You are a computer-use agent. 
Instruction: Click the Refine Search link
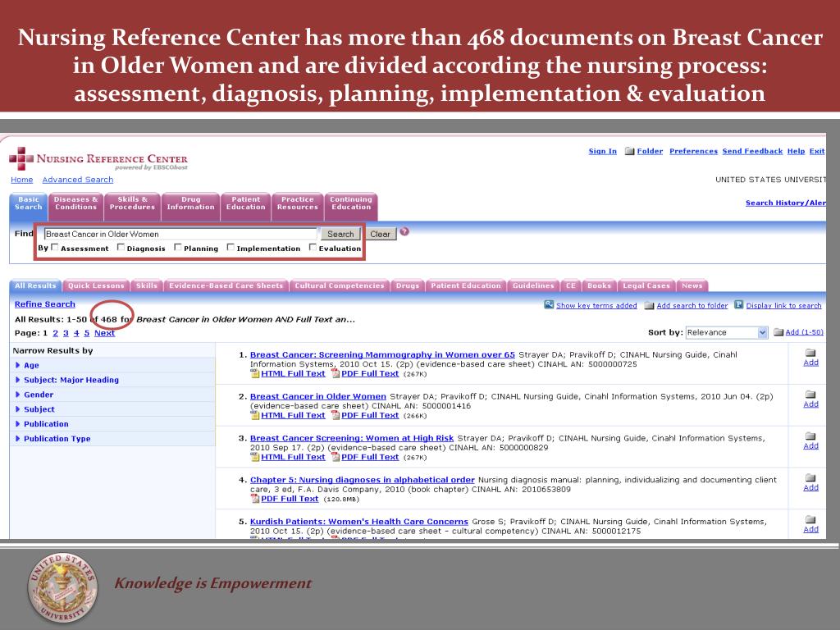coord(45,304)
